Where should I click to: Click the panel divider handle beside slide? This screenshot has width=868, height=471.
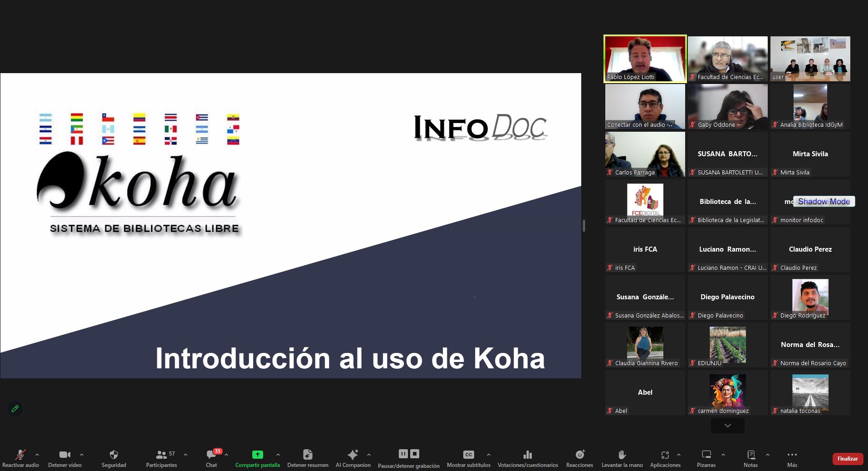coord(584,225)
